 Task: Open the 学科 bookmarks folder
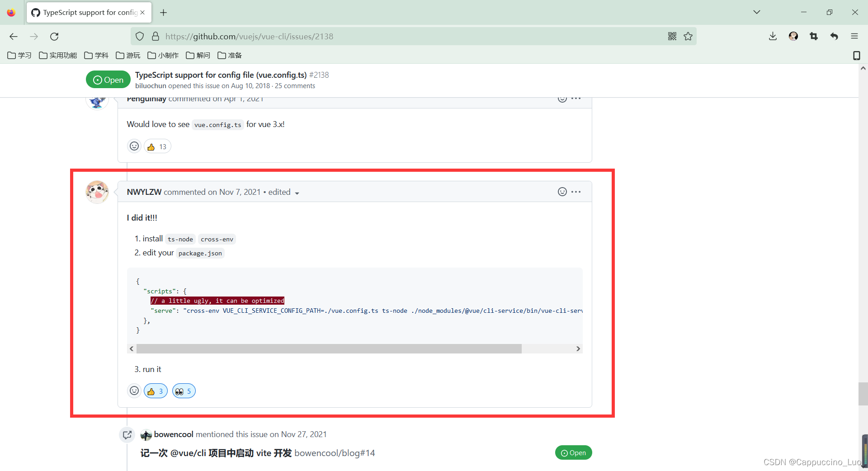96,56
